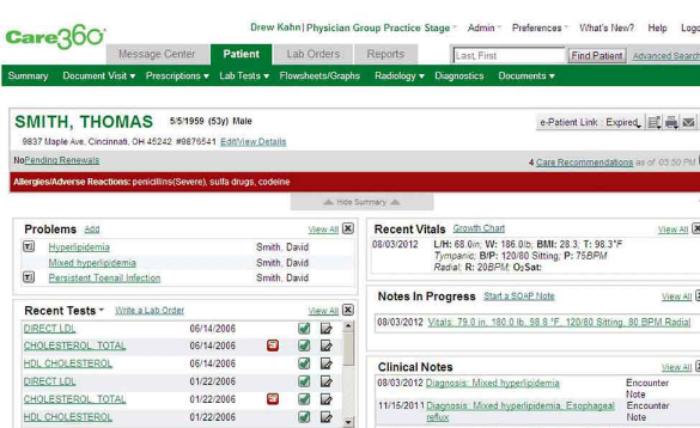Open Physician Group Practice Stage dropdown

point(382,28)
